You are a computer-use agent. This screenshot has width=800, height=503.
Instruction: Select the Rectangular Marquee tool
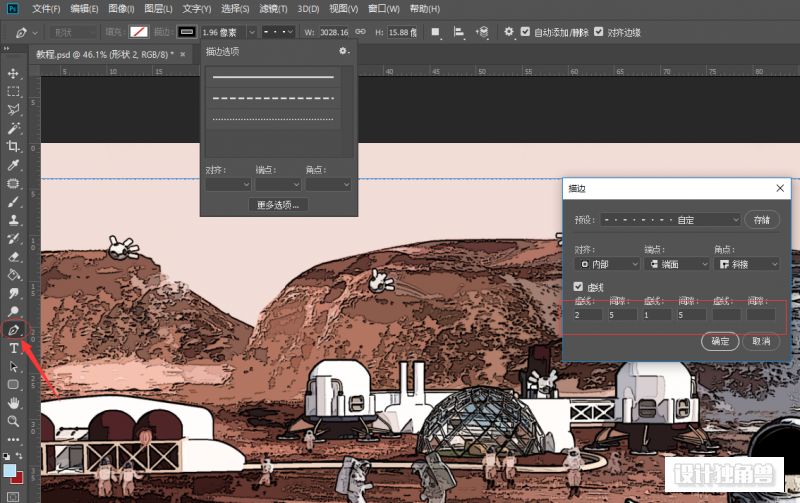[x=13, y=91]
